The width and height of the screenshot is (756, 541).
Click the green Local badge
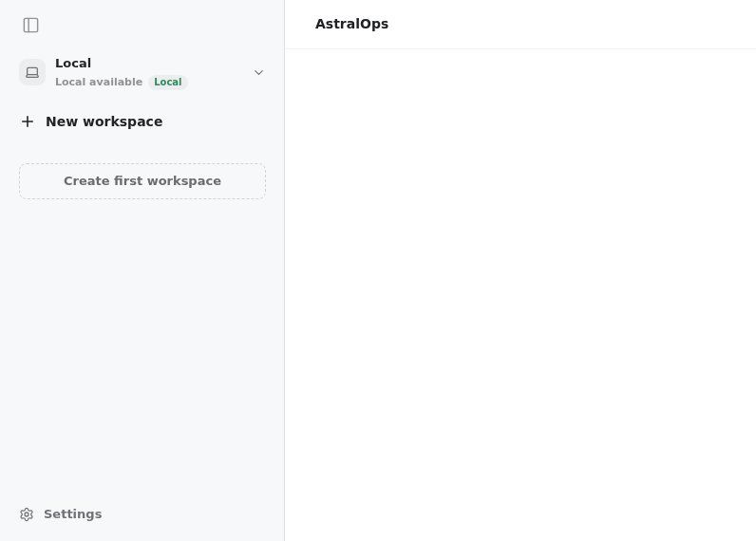tap(168, 82)
